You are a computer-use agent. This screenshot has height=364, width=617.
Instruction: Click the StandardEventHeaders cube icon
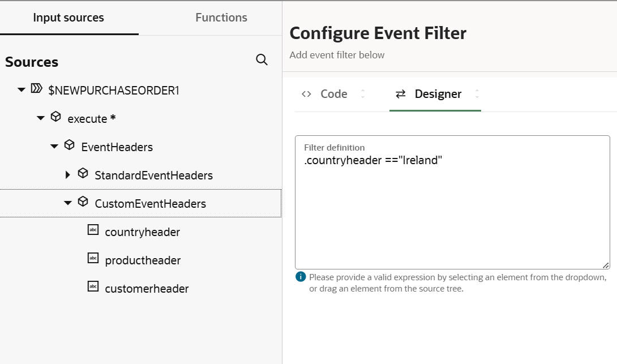pos(83,173)
